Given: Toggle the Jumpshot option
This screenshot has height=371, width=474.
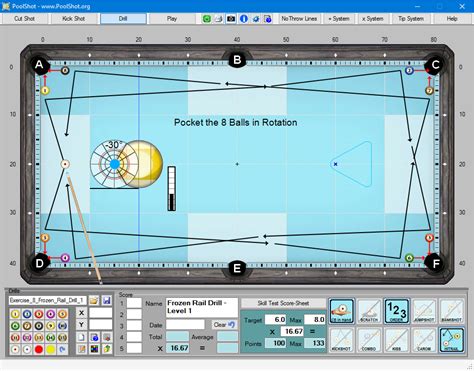Looking at the screenshot, I should [424, 311].
